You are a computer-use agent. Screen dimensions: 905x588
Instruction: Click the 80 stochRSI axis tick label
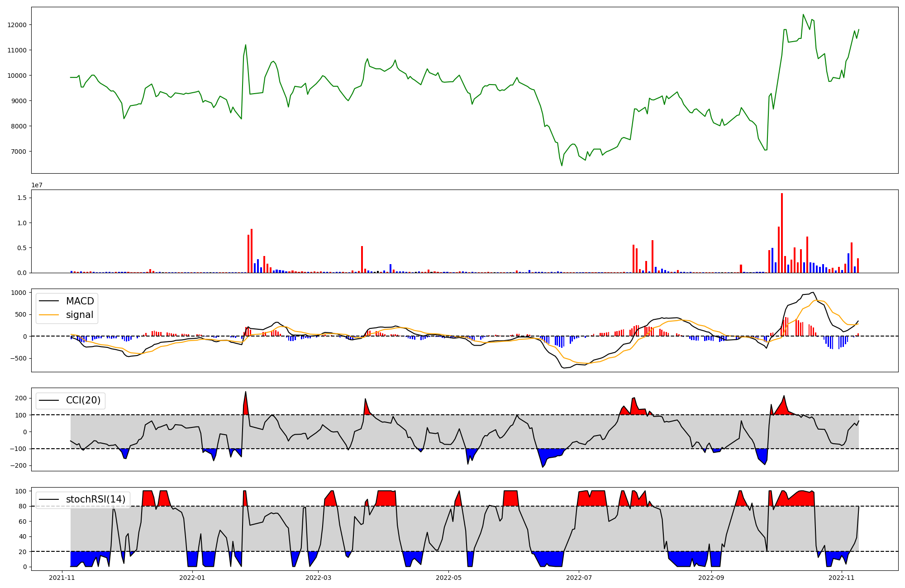coord(22,506)
